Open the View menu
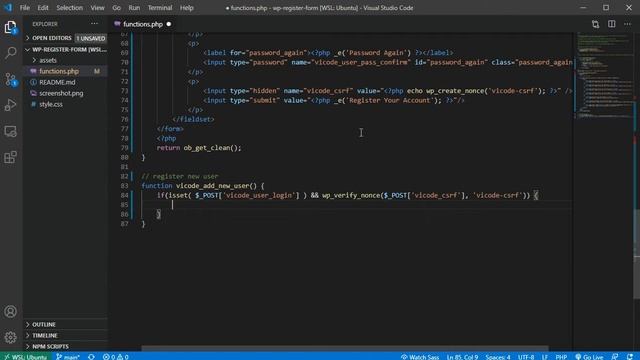Viewport: 640px width, 360px height. coord(97,8)
